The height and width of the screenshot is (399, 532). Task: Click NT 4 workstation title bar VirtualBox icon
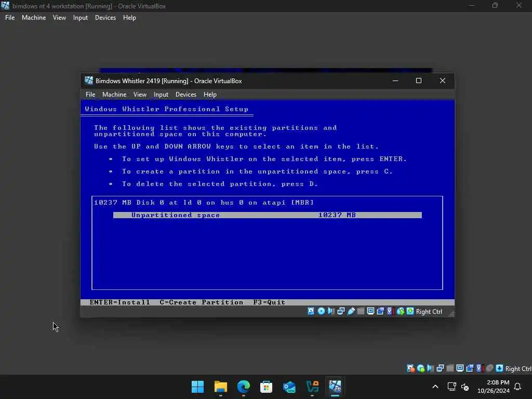click(5, 6)
